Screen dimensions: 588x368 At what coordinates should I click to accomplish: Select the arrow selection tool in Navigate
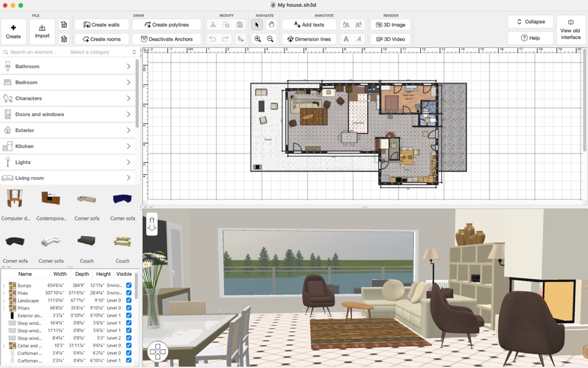(256, 25)
